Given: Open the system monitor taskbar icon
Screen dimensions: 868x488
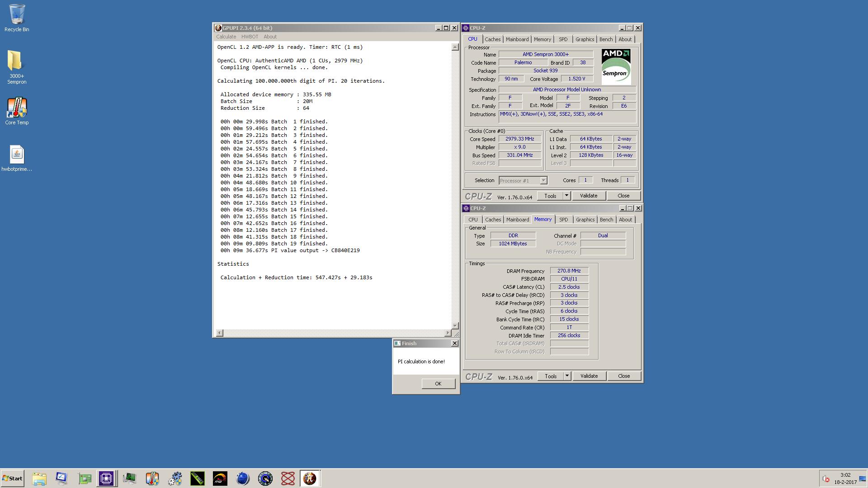Looking at the screenshot, I should pyautogui.click(x=130, y=478).
